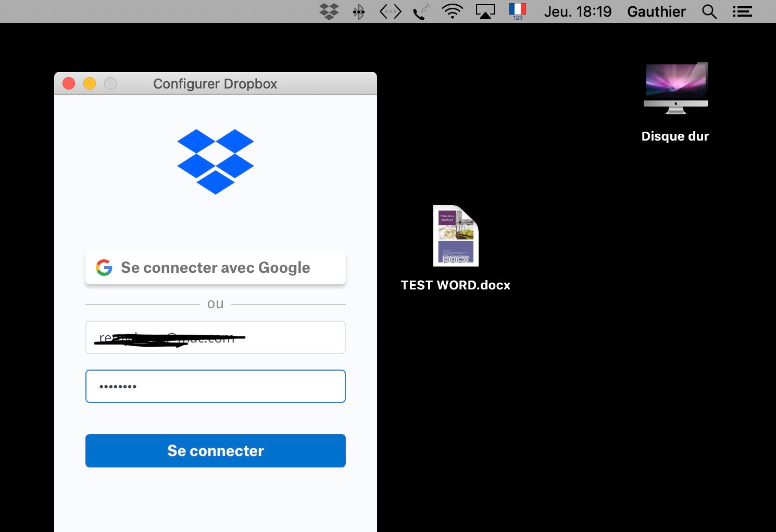The image size is (776, 532).
Task: Close the Configurer Dropbox window
Action: [69, 83]
